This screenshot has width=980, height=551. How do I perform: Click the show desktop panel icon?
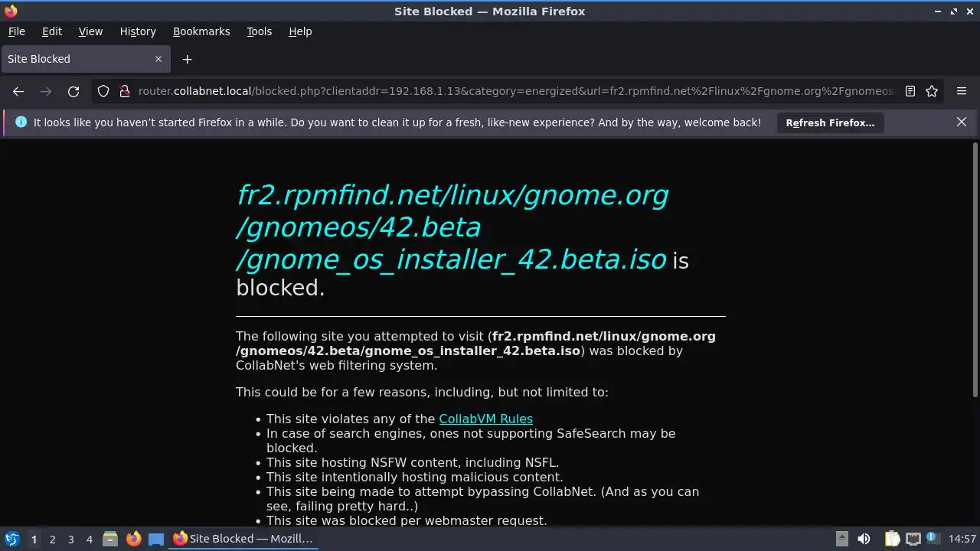pyautogui.click(x=156, y=539)
